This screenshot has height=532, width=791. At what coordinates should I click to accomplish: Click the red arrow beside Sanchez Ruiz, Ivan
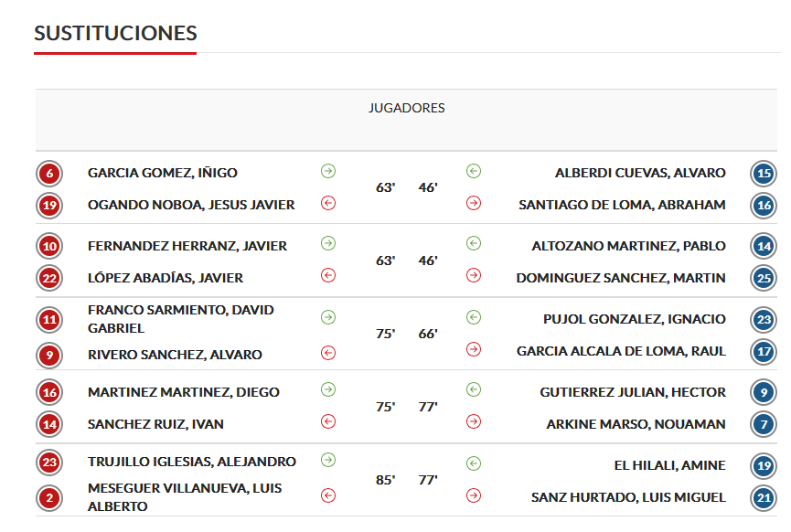click(x=328, y=421)
